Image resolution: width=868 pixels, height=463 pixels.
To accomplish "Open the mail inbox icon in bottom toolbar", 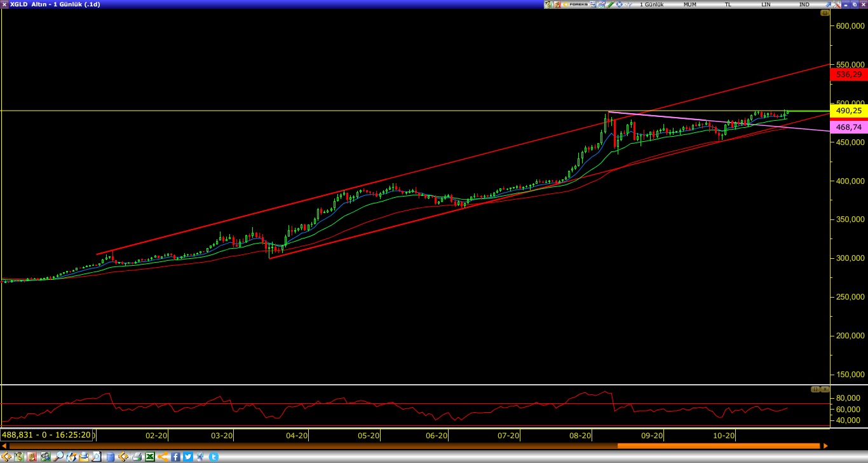I will pos(84,457).
